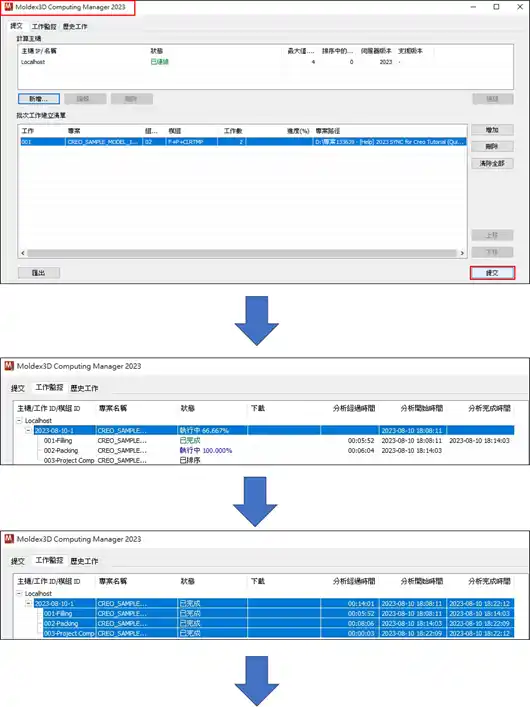The image size is (530, 707).
Task: Collapse the 2023-08-10-1 node in the 66.667% progress window
Action: (x=28, y=430)
